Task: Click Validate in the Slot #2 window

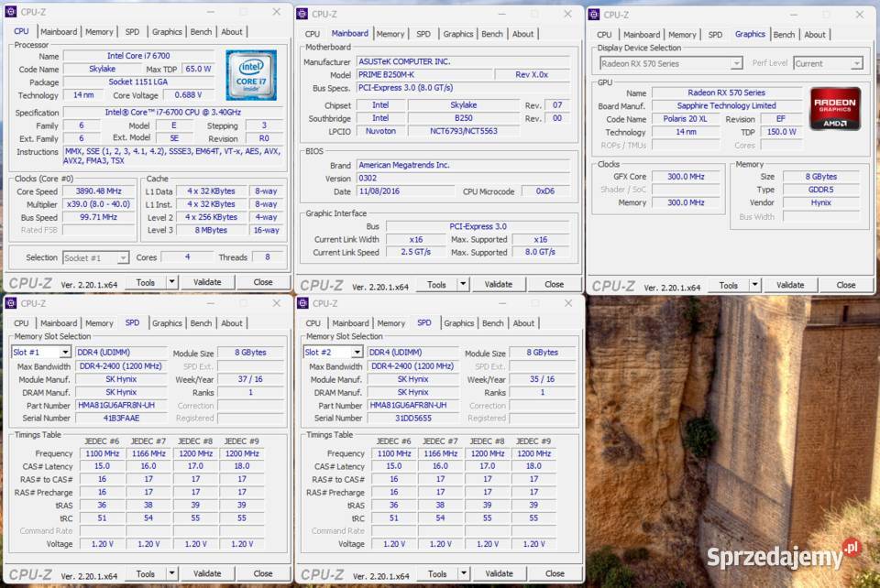Action: (x=499, y=573)
